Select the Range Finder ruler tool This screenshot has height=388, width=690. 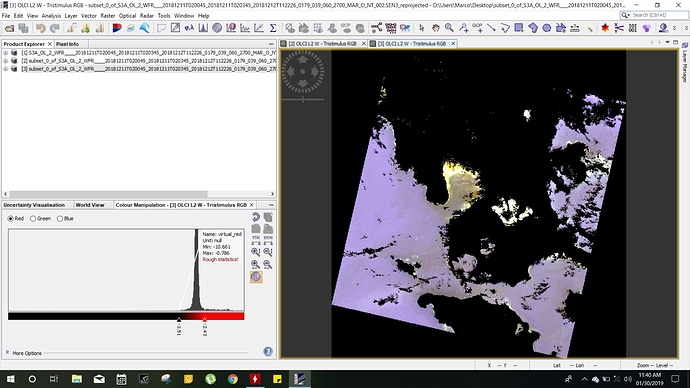tap(575, 28)
